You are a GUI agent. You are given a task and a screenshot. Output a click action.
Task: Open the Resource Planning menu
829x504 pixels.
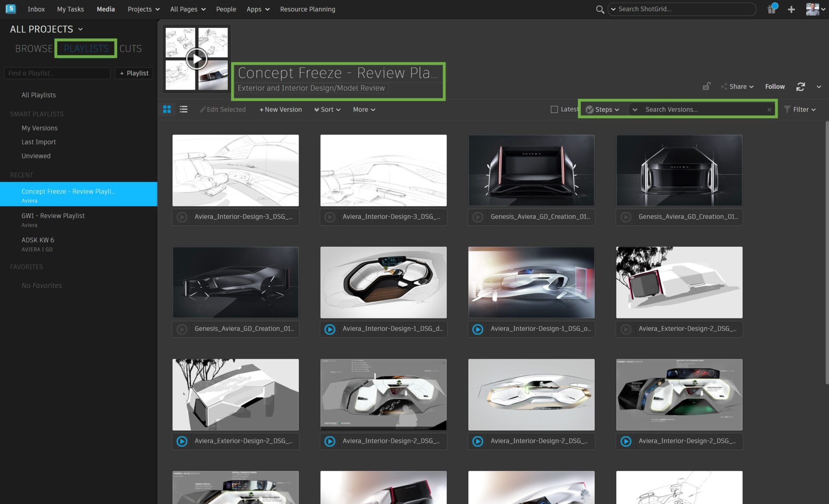(307, 9)
